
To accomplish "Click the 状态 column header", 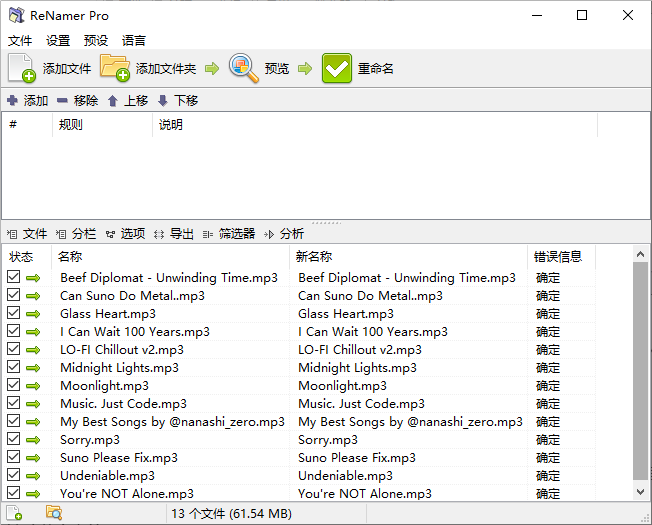I will pyautogui.click(x=27, y=256).
